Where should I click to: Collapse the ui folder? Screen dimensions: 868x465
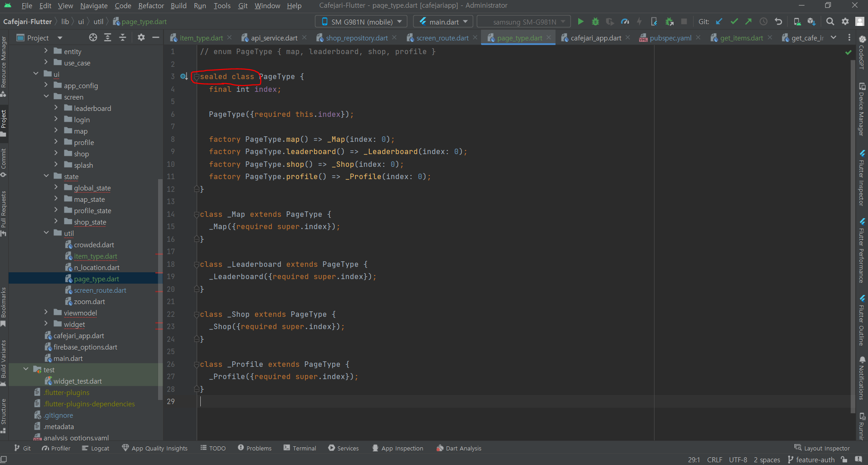(x=36, y=73)
